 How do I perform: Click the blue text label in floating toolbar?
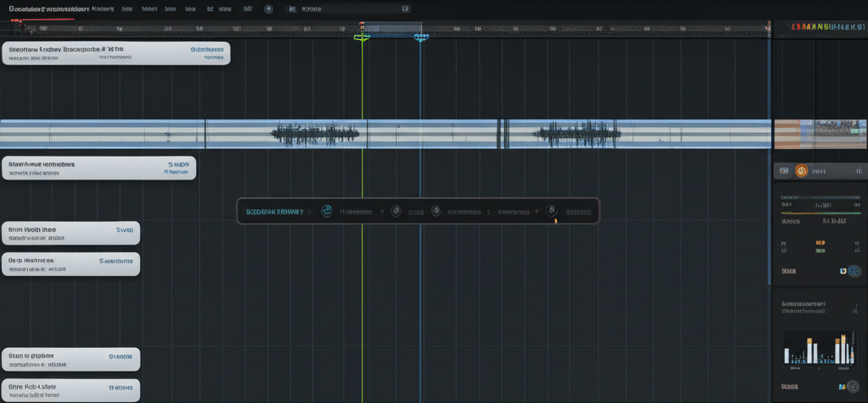click(274, 212)
